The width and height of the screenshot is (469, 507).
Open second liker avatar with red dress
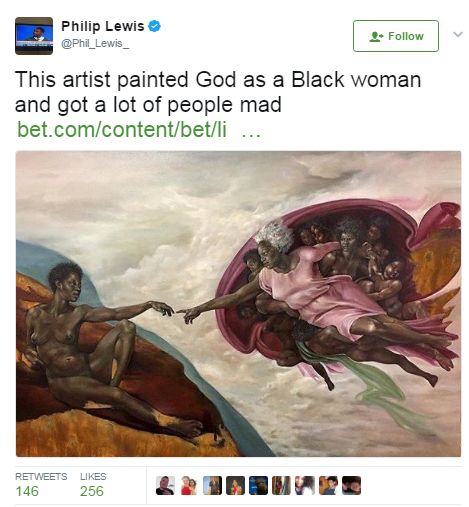189,485
